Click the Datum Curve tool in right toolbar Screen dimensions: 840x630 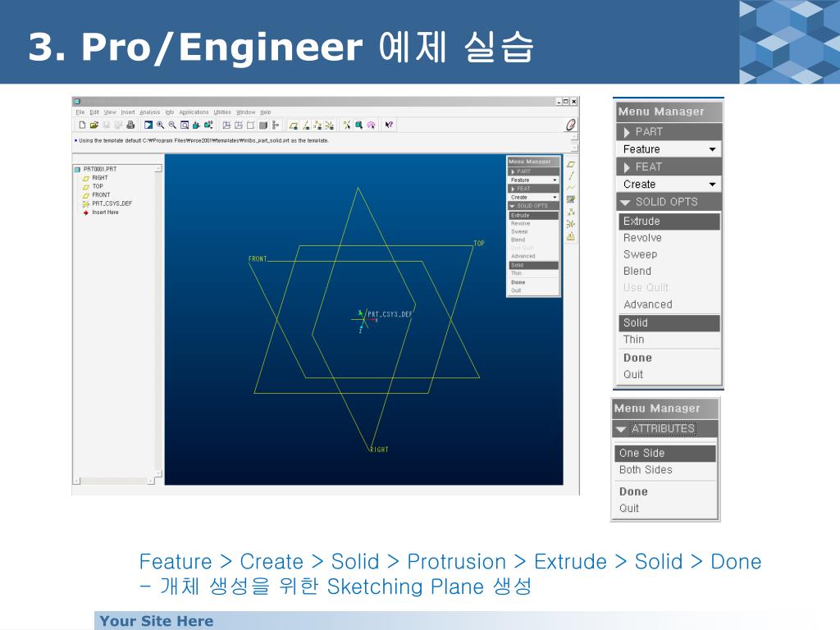pyautogui.click(x=571, y=188)
